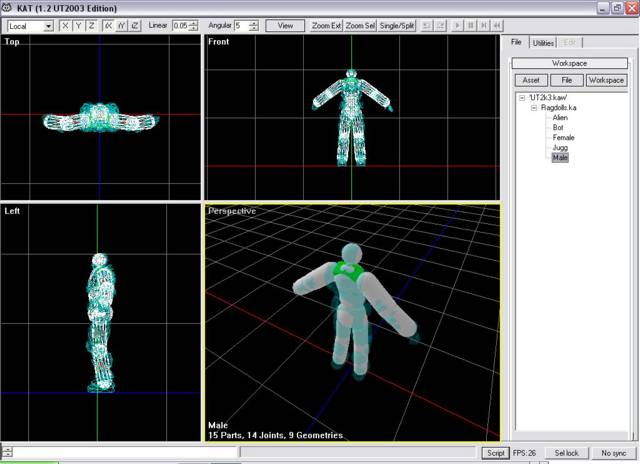Click the KAT application icon in the title bar
The image size is (640, 464).
[x=8, y=7]
